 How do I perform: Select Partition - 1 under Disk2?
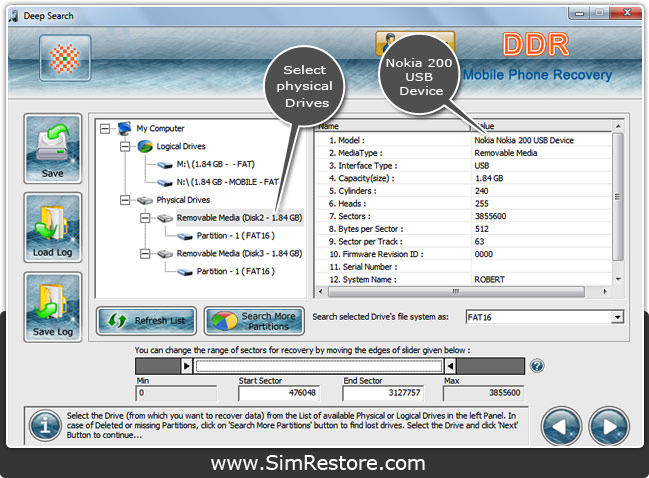click(236, 236)
